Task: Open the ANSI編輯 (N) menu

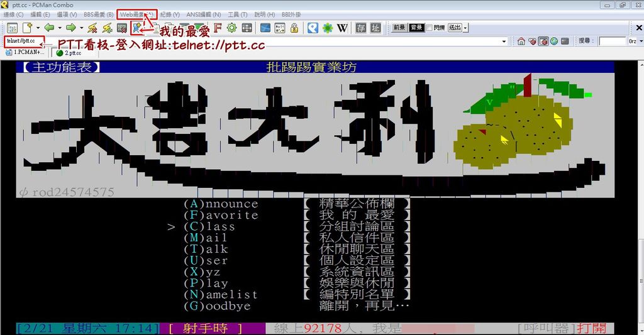Action: pos(203,14)
